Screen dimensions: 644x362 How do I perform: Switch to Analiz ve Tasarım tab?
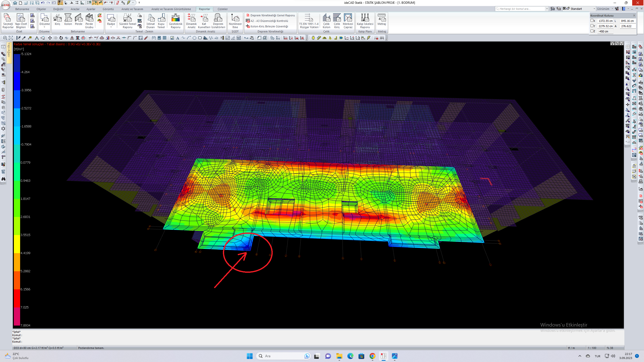tap(132, 9)
